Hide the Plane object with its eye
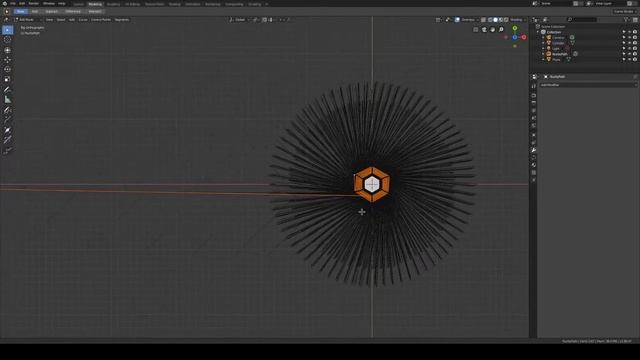 [629, 60]
